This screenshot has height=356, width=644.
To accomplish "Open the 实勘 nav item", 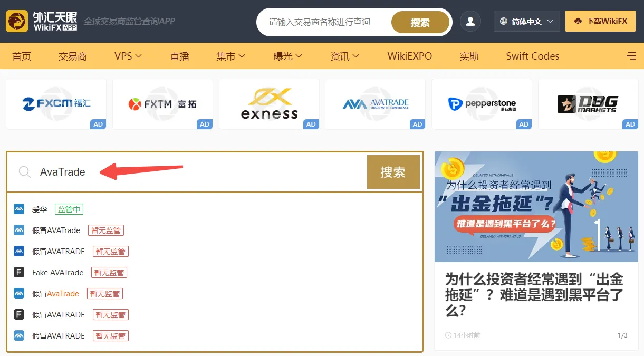I will click(469, 56).
